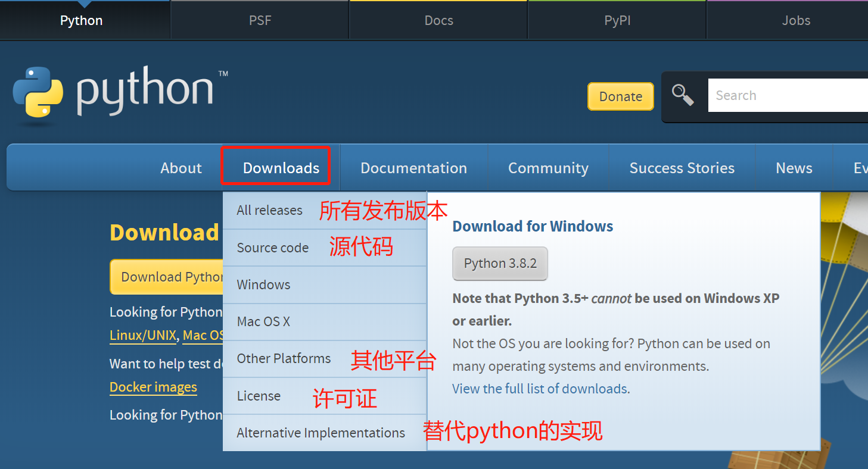Open the Documentation menu

(x=413, y=168)
